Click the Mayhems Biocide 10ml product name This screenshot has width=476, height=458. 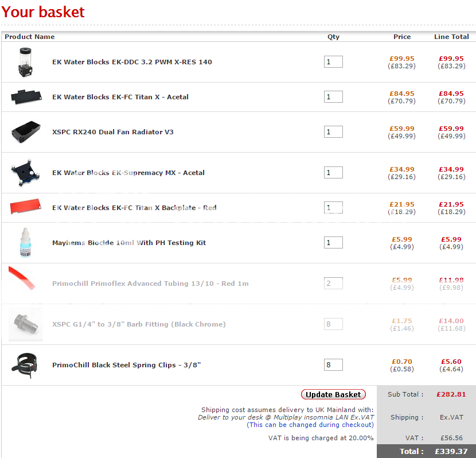coord(129,243)
